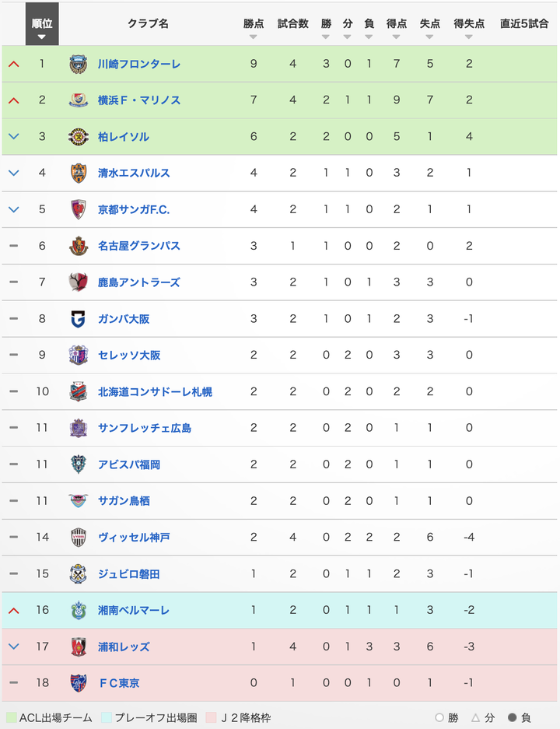Click the green ACL出場チーム legend swatch
The width and height of the screenshot is (560, 729).
click(12, 717)
